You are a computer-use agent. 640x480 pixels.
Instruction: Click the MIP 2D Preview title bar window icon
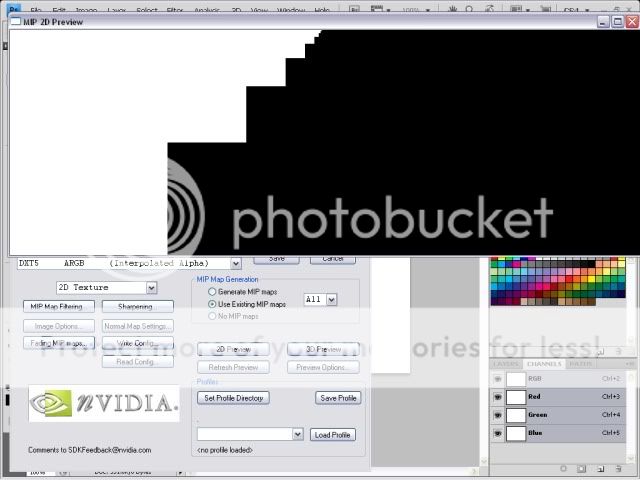16,22
